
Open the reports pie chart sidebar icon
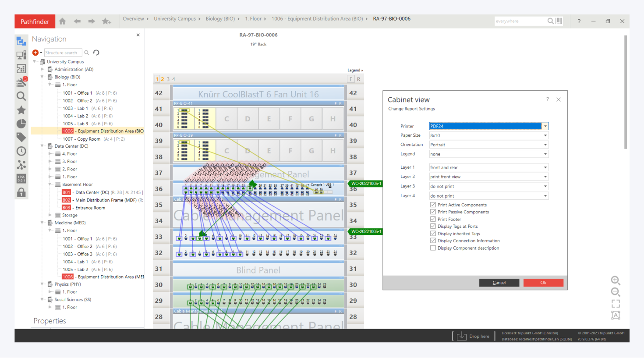(21, 124)
